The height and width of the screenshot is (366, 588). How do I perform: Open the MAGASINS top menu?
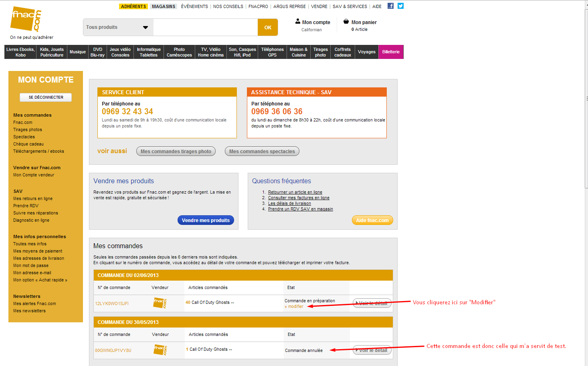click(x=164, y=6)
